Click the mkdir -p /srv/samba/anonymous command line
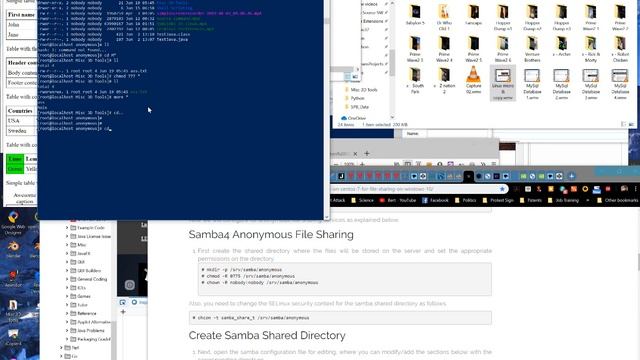 click(x=242, y=270)
